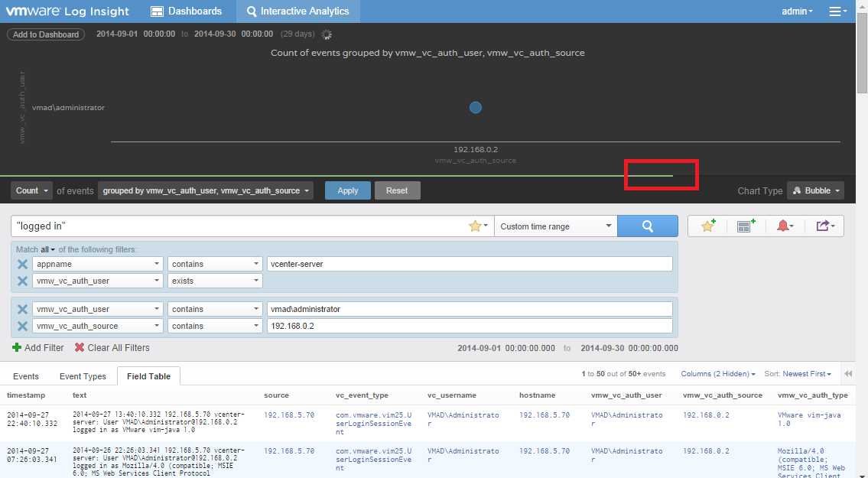
Task: Open field dropdown of vmw_vc_auth_source filter
Action: point(98,326)
